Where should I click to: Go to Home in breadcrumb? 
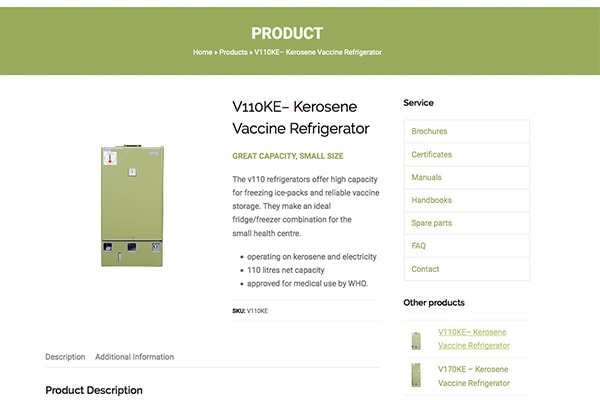pos(202,52)
